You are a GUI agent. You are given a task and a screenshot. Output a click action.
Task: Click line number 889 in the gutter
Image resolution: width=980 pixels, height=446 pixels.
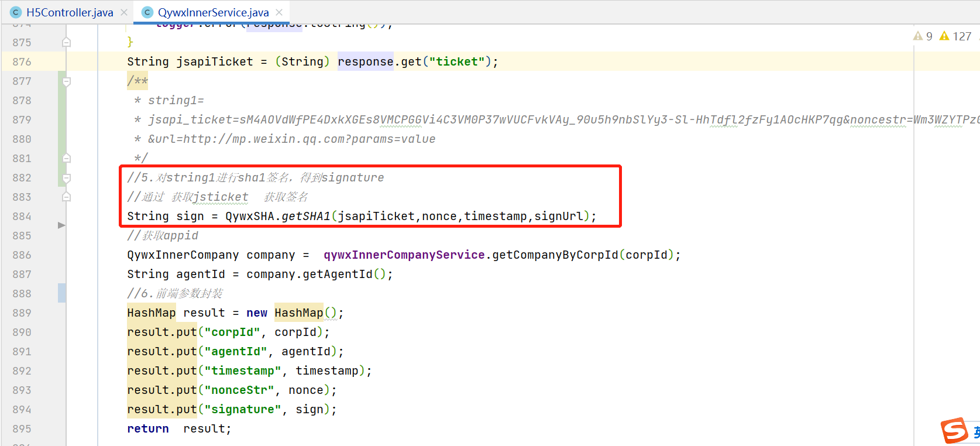click(x=22, y=313)
